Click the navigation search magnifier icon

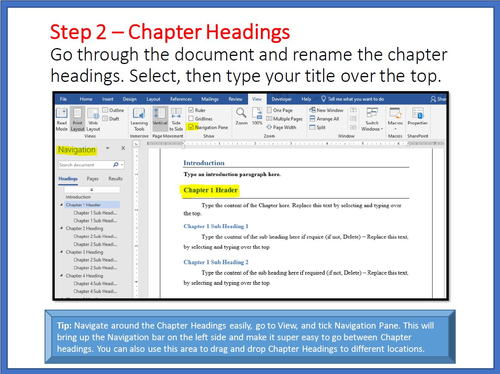tap(116, 165)
